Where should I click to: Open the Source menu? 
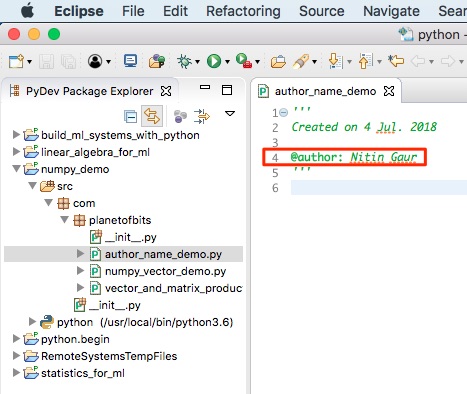click(322, 11)
